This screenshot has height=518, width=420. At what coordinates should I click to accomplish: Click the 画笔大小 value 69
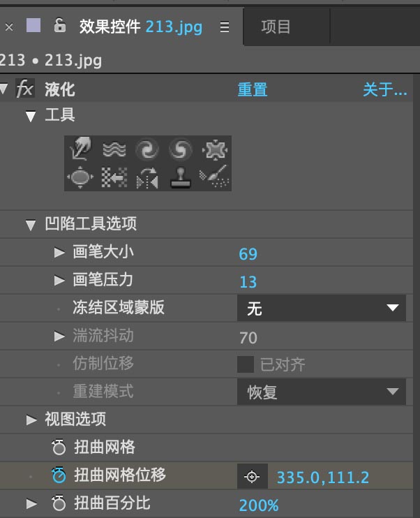[x=248, y=253]
